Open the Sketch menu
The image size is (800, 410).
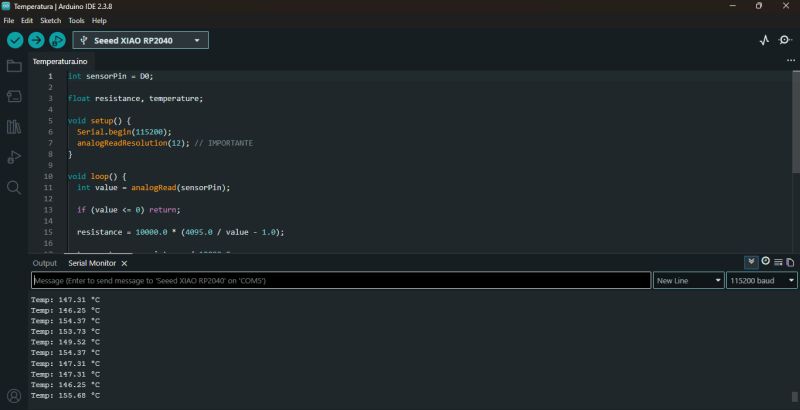coord(51,20)
